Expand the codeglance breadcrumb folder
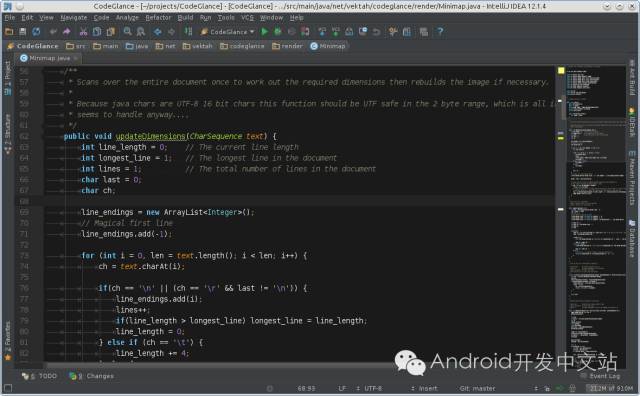The height and width of the screenshot is (396, 640). (242, 46)
